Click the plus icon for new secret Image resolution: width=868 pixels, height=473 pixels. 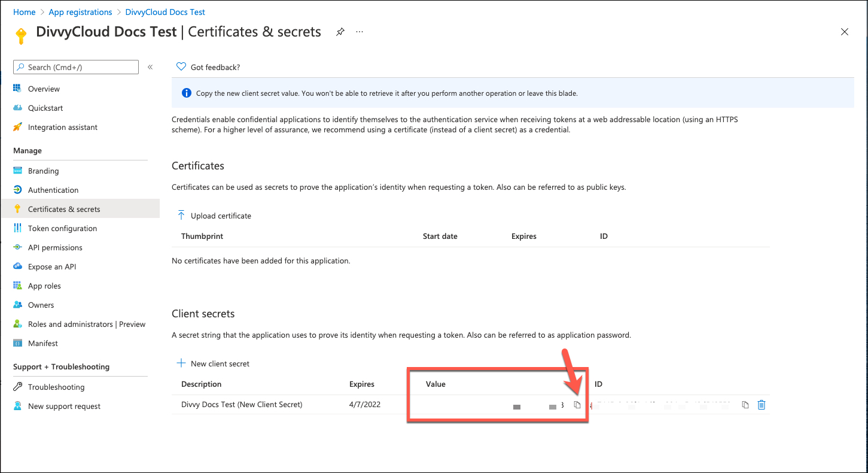(x=181, y=363)
